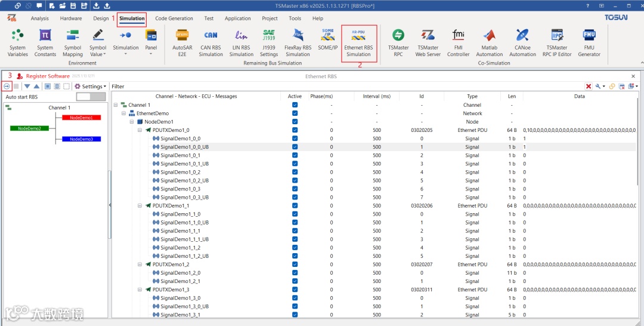Open FlexRay RBS Simulation
Viewport: 644px width, 326px height.
(298, 43)
